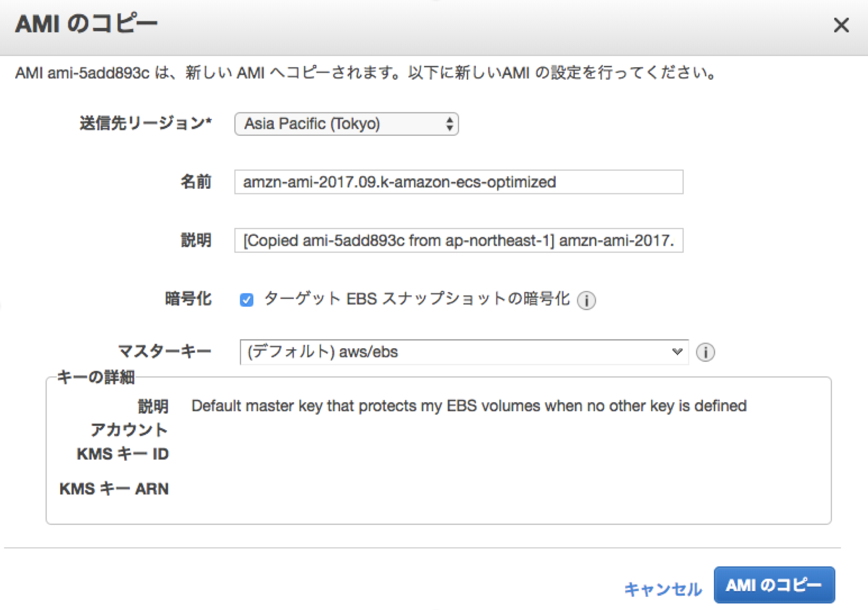Open the destination region dropdown showing Asia Pacific (Tokyo)
This screenshot has width=868, height=610.
pyautogui.click(x=346, y=124)
